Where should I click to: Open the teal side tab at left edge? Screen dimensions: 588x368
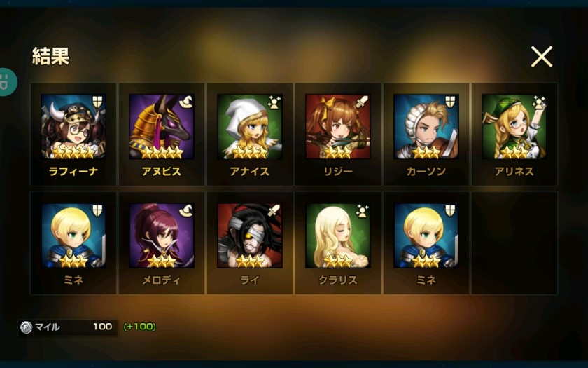click(8, 82)
